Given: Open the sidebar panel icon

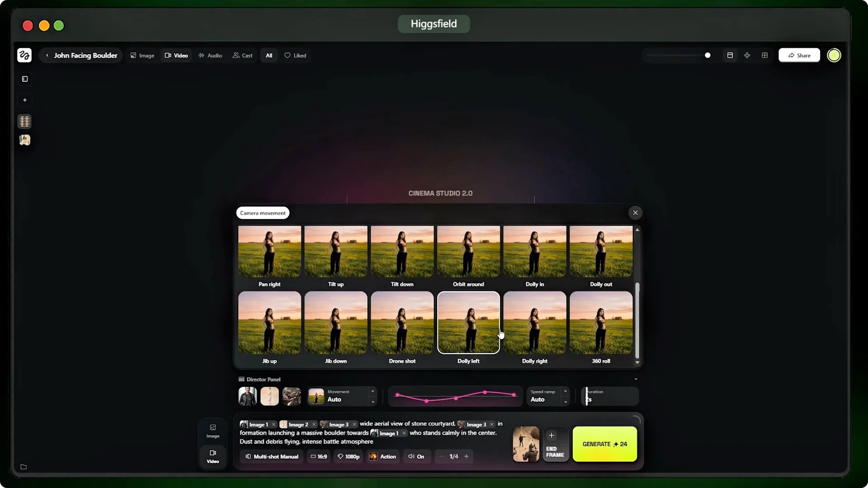Looking at the screenshot, I should coord(24,79).
